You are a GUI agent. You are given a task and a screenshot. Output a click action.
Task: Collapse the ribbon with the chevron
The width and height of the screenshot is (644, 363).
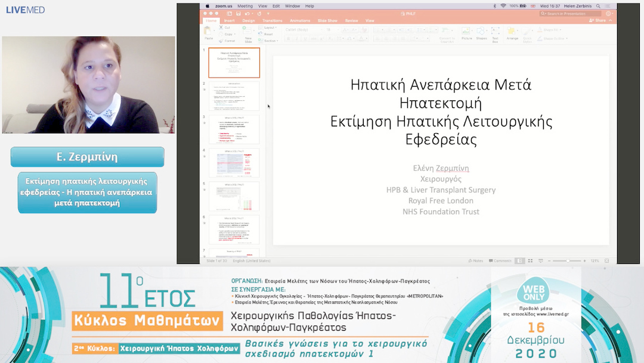611,20
